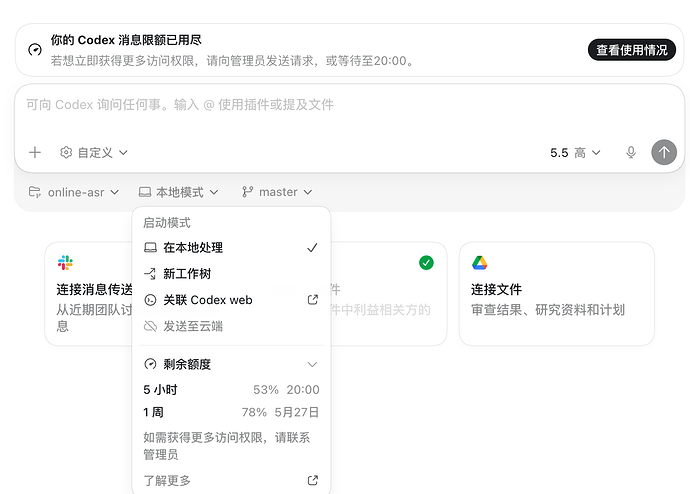Focus the Codex prompt input field
Image resolution: width=690 pixels, height=494 pixels.
click(349, 105)
